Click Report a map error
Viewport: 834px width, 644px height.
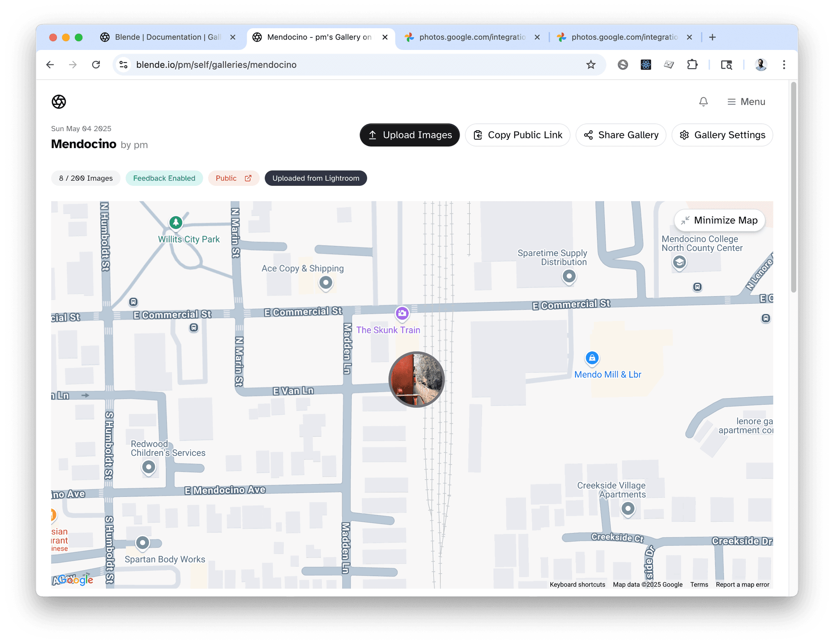click(x=742, y=585)
